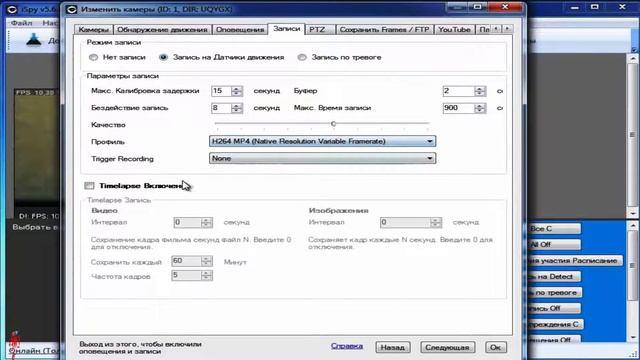Screen dimensions: 640x360
Task: Enable the 'Timelapse Включен' checkbox
Action: pyautogui.click(x=89, y=186)
